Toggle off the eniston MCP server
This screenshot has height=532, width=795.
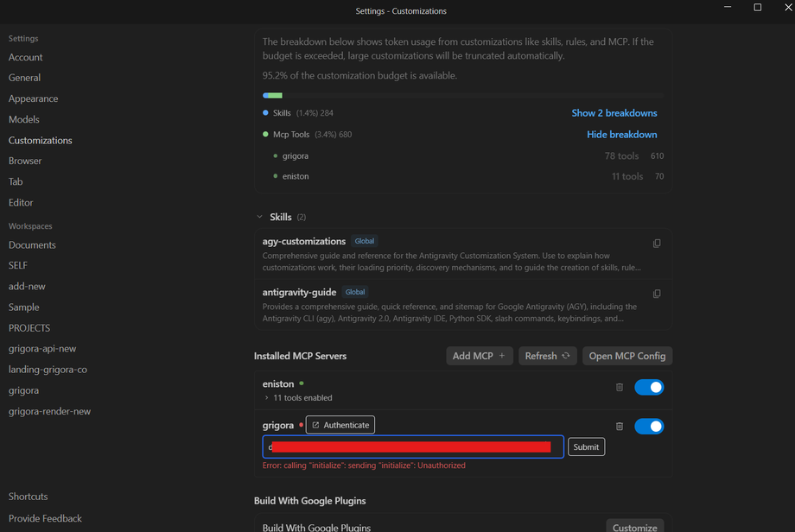point(649,387)
